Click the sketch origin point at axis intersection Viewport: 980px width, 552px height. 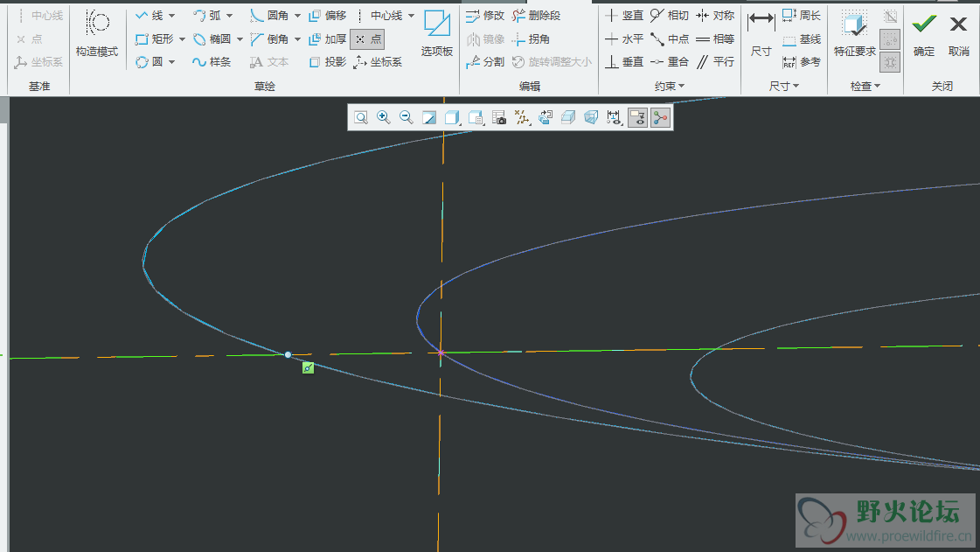coord(441,353)
